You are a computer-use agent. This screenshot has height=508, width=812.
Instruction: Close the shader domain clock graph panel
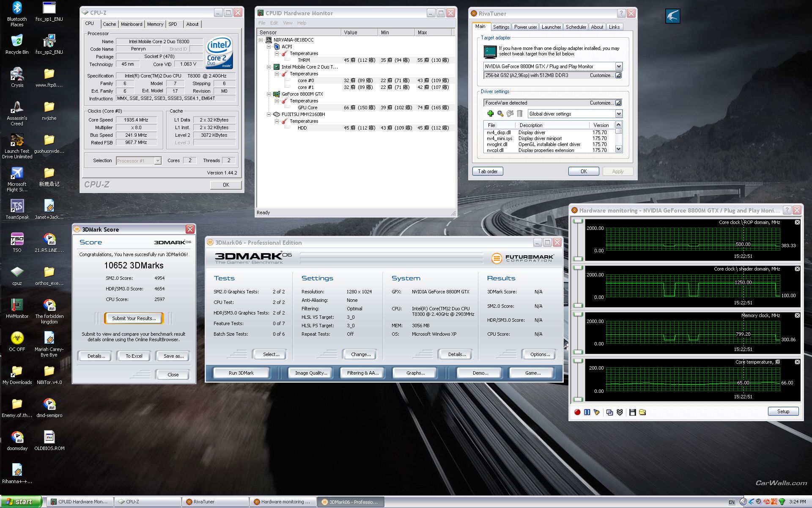tap(797, 269)
